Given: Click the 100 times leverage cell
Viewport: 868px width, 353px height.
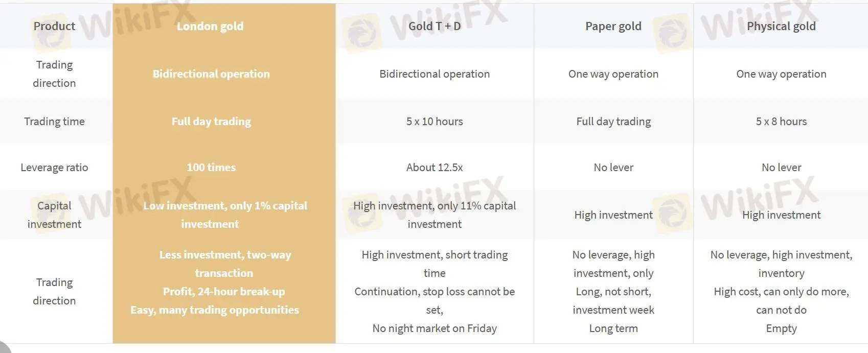Looking at the screenshot, I should pyautogui.click(x=211, y=168).
